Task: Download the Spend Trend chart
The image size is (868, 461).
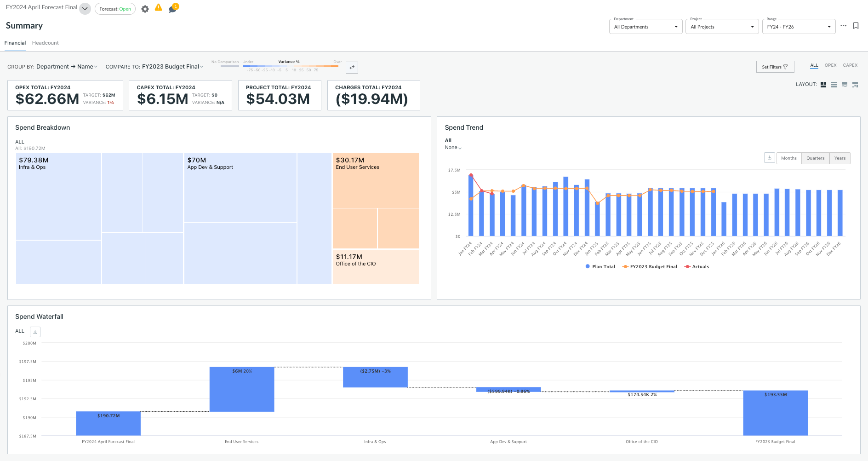Action: click(769, 158)
